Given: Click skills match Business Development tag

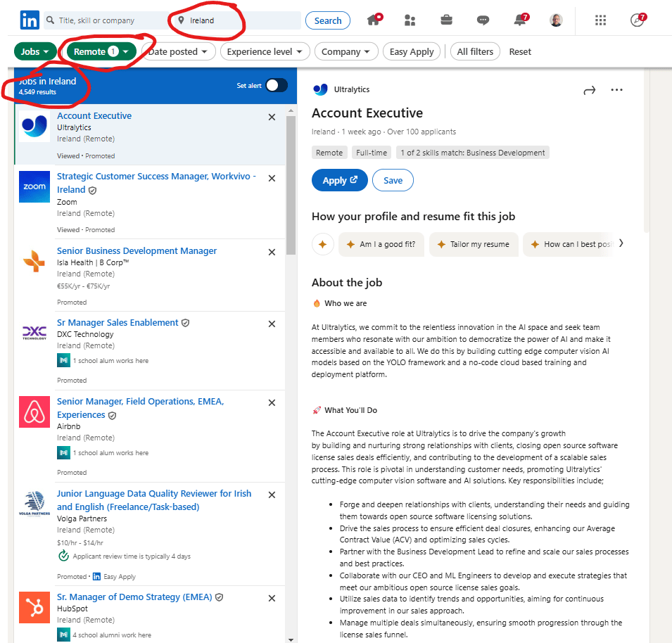Looking at the screenshot, I should tap(472, 153).
